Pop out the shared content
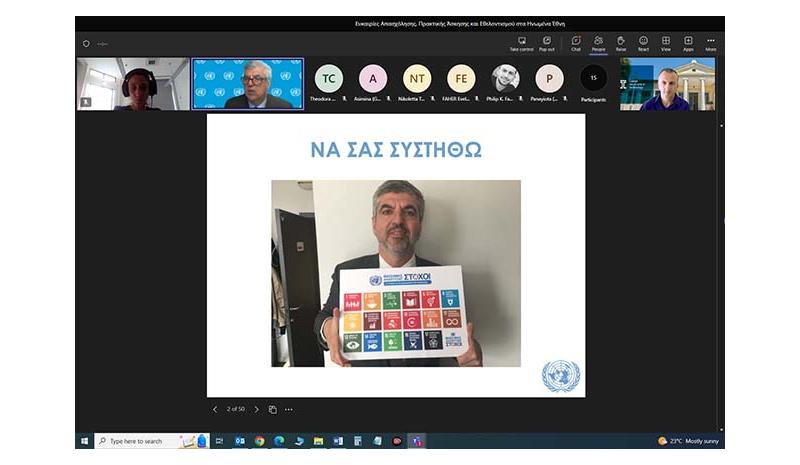800x465 pixels. [546, 44]
